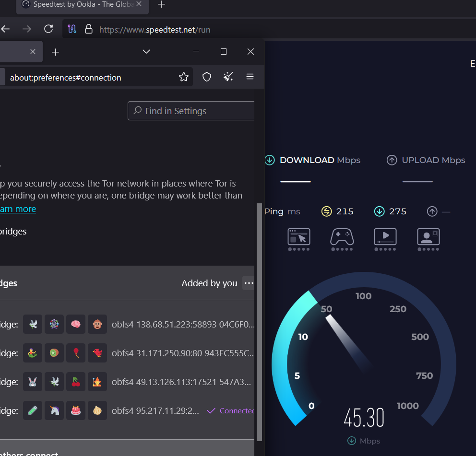Select the DOWNLOAD Mbps tab on Speedtest
Viewport: 476px width, 456px height.
(x=313, y=160)
